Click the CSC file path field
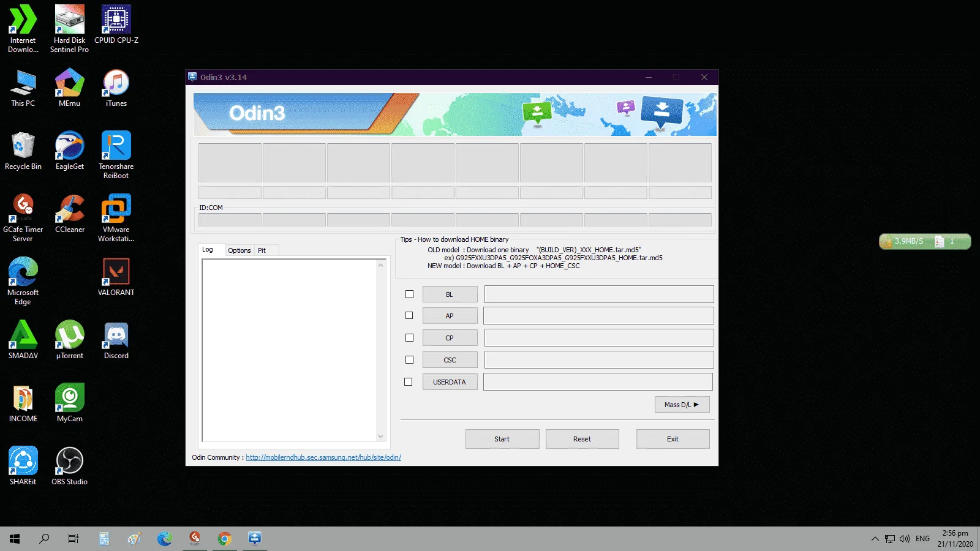 tap(599, 360)
